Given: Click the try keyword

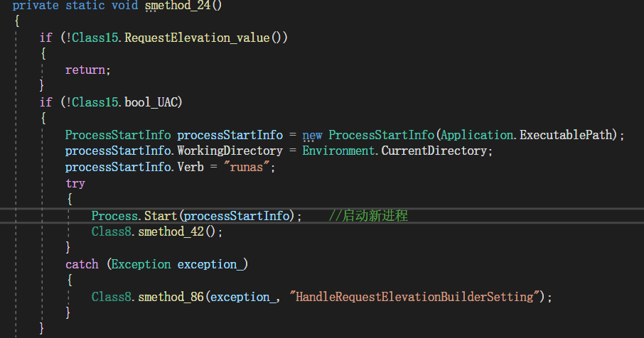Looking at the screenshot, I should [75, 183].
